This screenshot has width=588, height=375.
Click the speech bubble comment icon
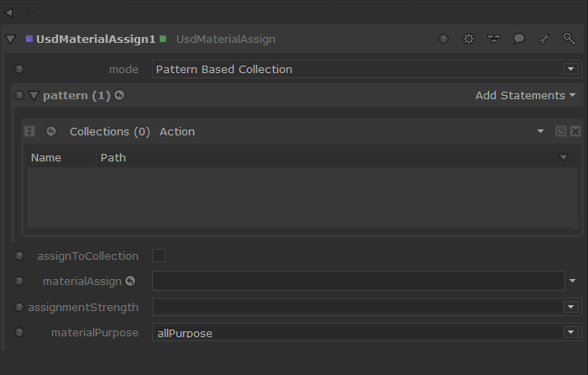click(x=519, y=39)
